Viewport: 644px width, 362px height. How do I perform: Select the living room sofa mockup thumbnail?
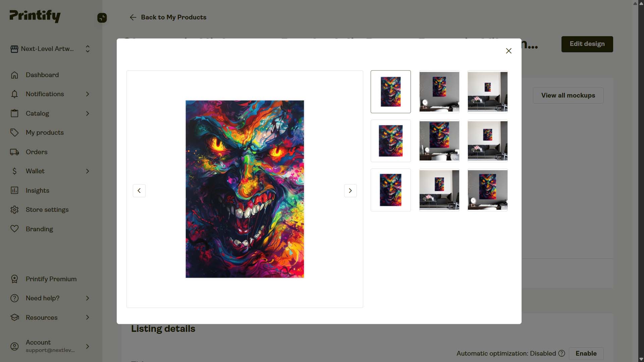(x=488, y=92)
